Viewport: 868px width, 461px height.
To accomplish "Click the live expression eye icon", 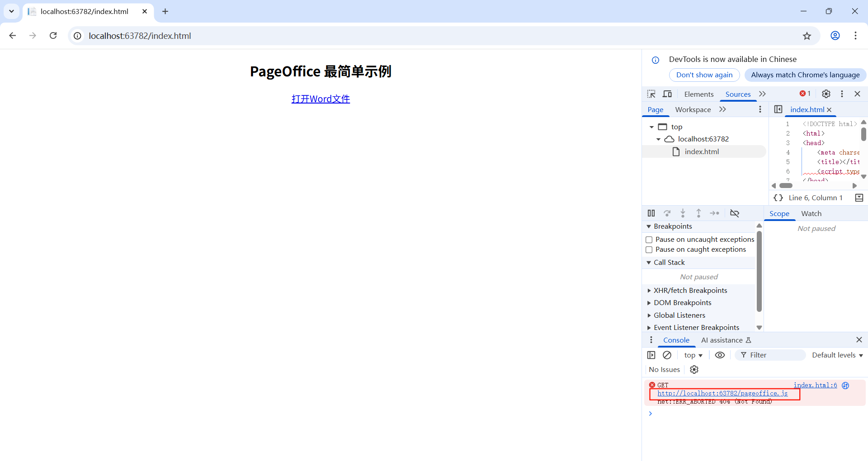I will pyautogui.click(x=720, y=355).
